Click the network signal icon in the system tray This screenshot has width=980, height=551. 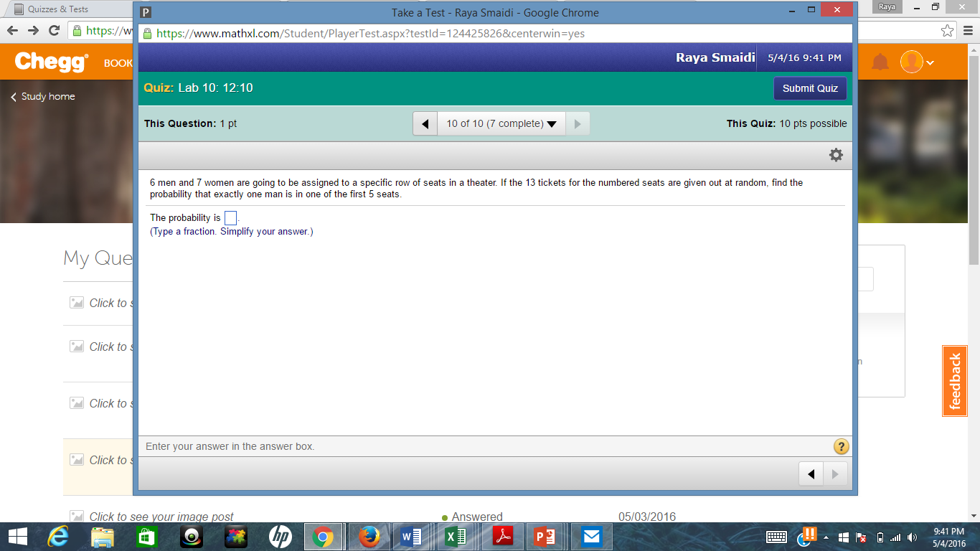[x=895, y=537]
